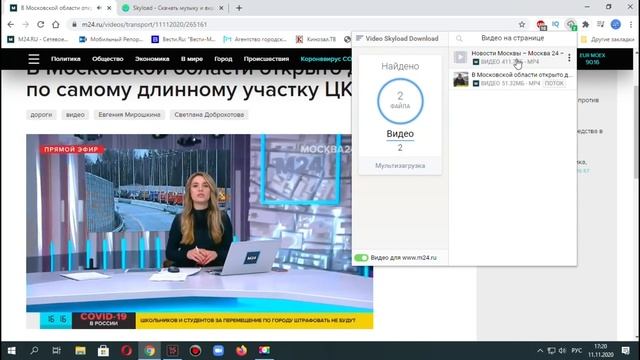Switch the РУС keyboard language
Image resolution: width=640 pixels, height=360 pixels.
tap(577, 351)
